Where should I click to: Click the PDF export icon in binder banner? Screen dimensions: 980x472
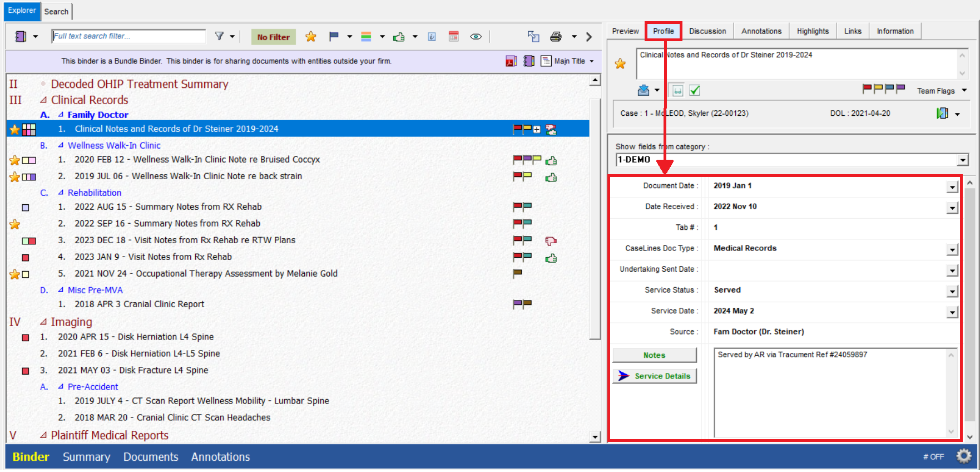click(511, 61)
